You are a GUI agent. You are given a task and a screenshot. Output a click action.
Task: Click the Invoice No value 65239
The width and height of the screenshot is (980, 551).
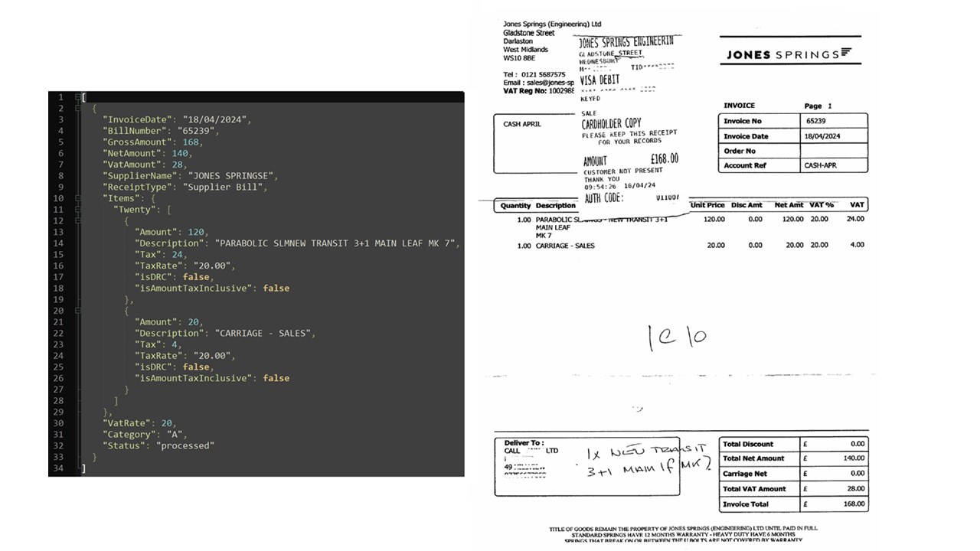[x=815, y=121]
